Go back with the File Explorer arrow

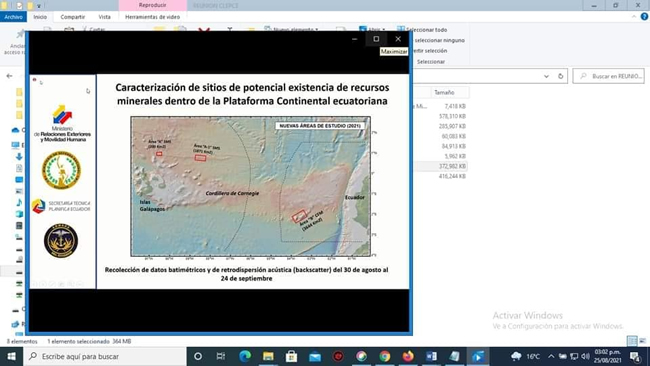9,76
